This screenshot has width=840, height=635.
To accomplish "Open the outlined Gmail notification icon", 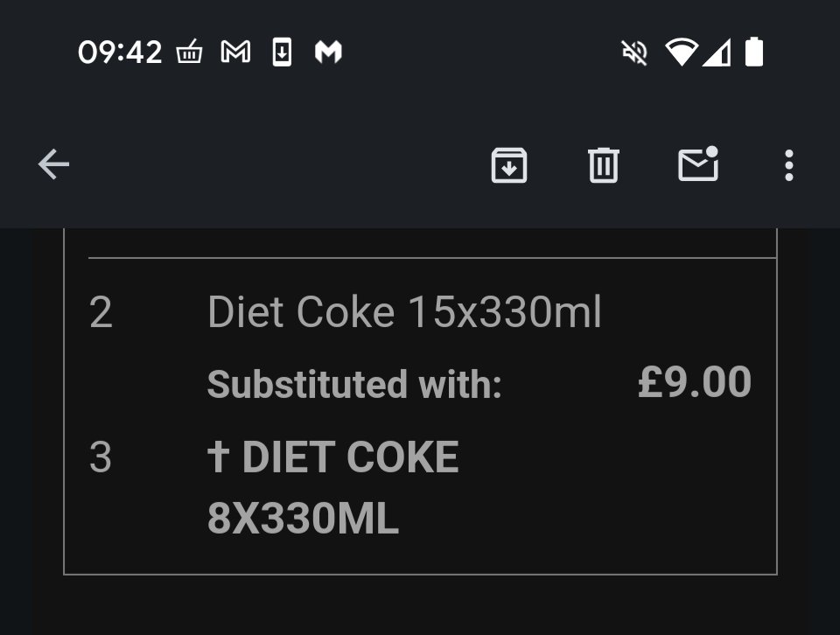I will click(235, 52).
